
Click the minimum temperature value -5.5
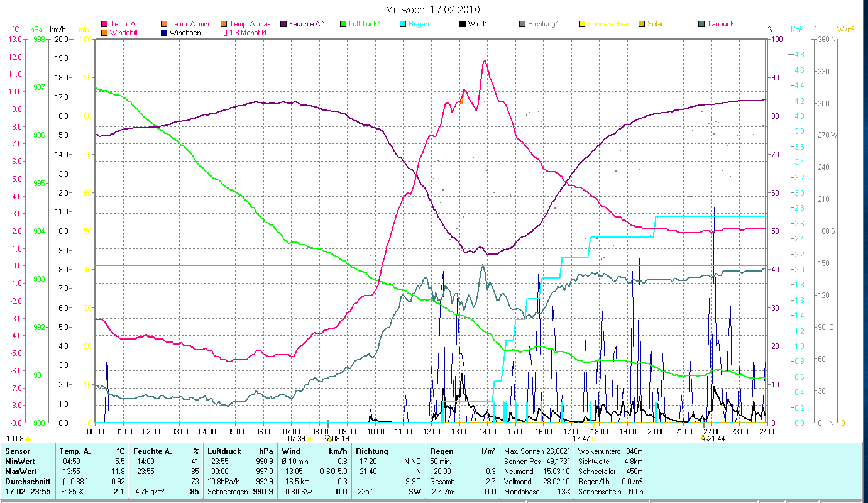[119, 462]
